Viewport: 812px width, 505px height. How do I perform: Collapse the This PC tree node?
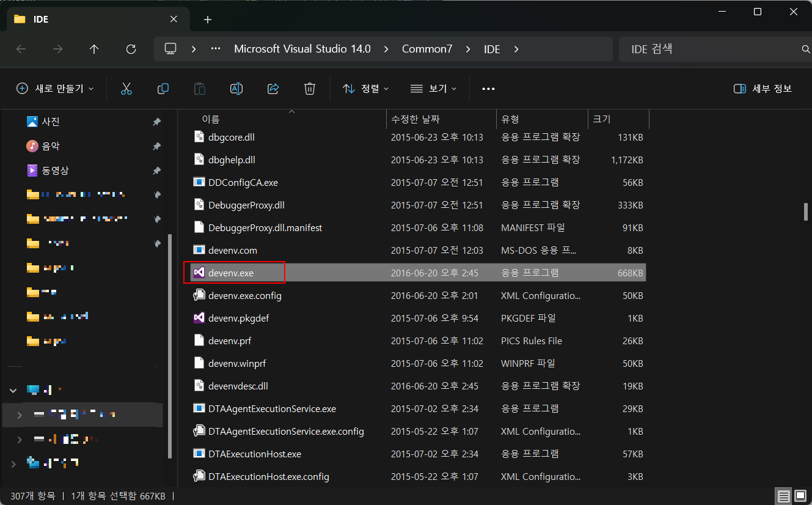click(13, 389)
